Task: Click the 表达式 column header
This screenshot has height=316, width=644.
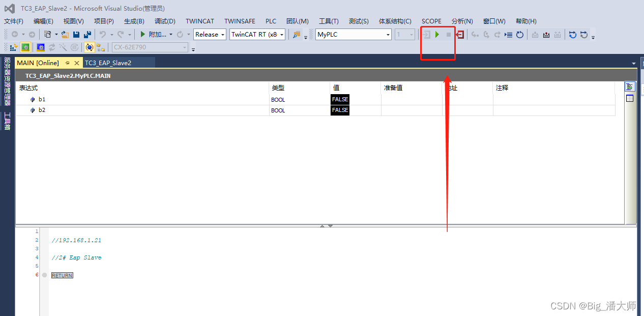Action: [x=28, y=88]
